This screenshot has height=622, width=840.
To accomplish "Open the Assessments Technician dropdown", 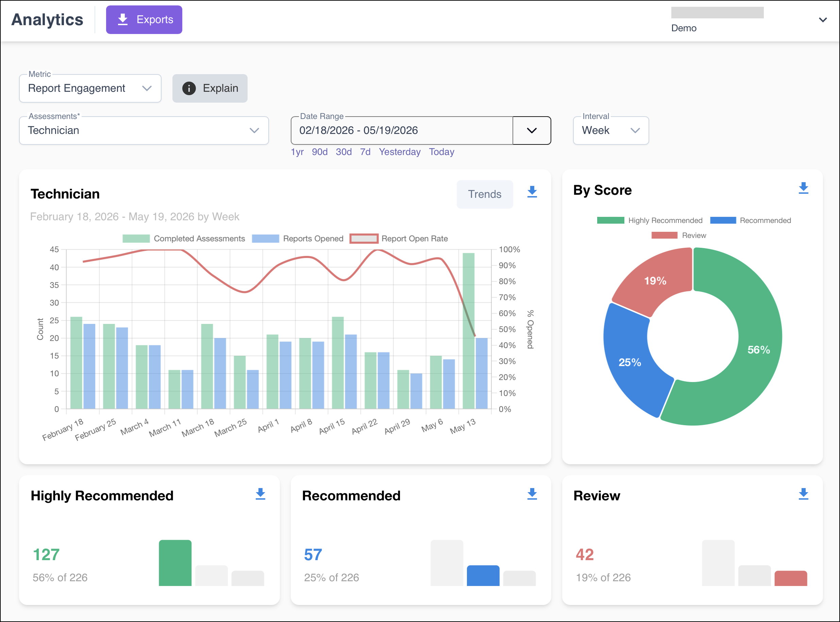I will pyautogui.click(x=144, y=131).
